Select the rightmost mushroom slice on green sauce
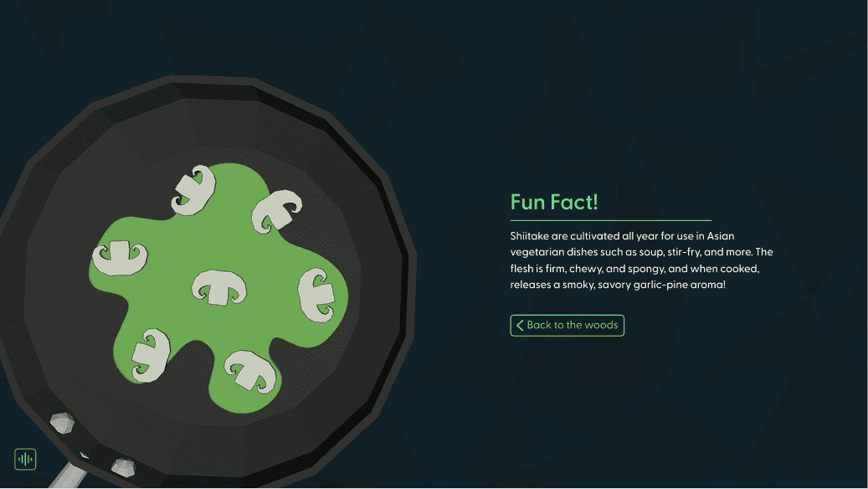Image resolution: width=868 pixels, height=489 pixels. coord(316,295)
